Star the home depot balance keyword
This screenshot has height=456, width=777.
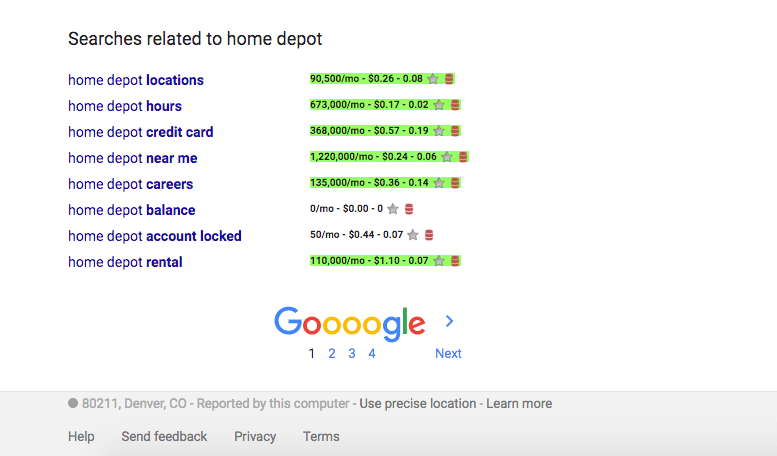coord(393,209)
